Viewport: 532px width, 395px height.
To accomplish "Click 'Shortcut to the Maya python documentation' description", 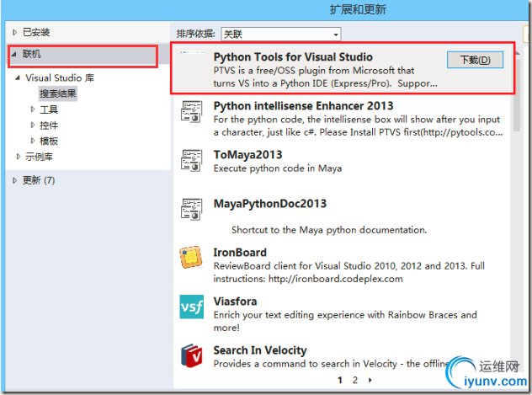I will [x=329, y=230].
